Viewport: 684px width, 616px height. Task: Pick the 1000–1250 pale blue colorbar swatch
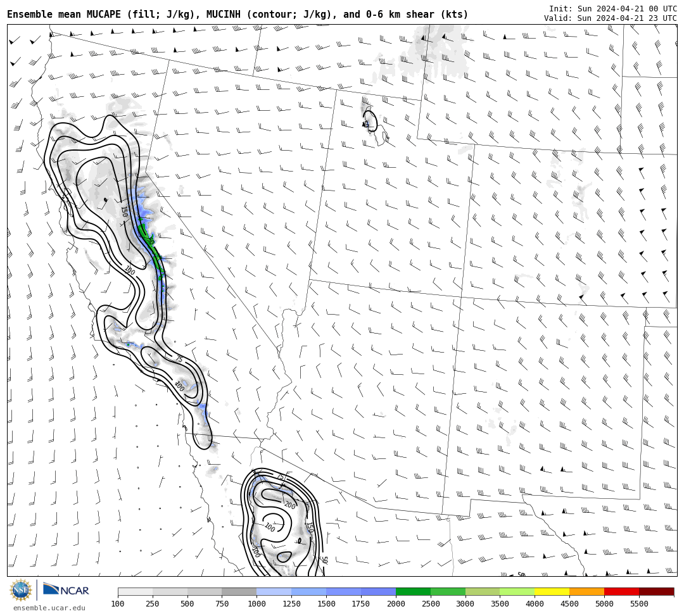tap(274, 591)
